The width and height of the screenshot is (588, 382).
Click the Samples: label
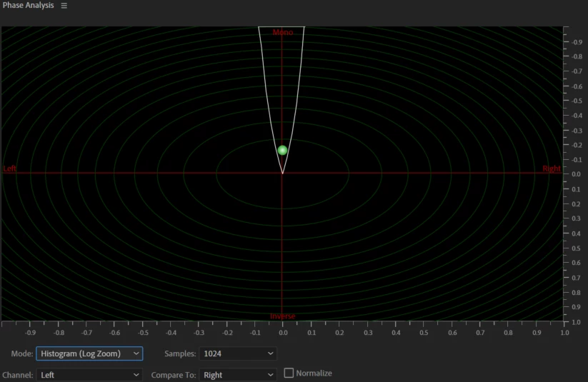coord(180,353)
